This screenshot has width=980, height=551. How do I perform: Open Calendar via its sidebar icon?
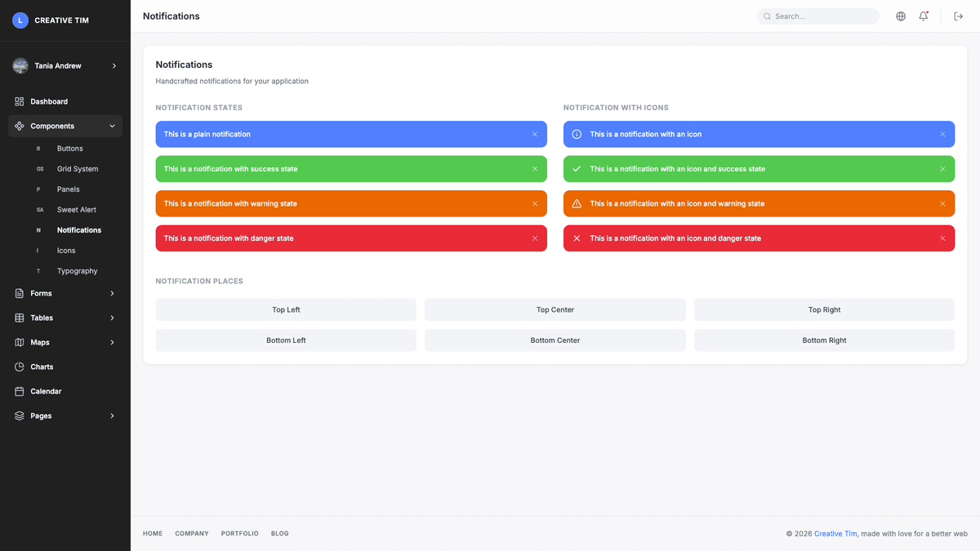click(18, 391)
